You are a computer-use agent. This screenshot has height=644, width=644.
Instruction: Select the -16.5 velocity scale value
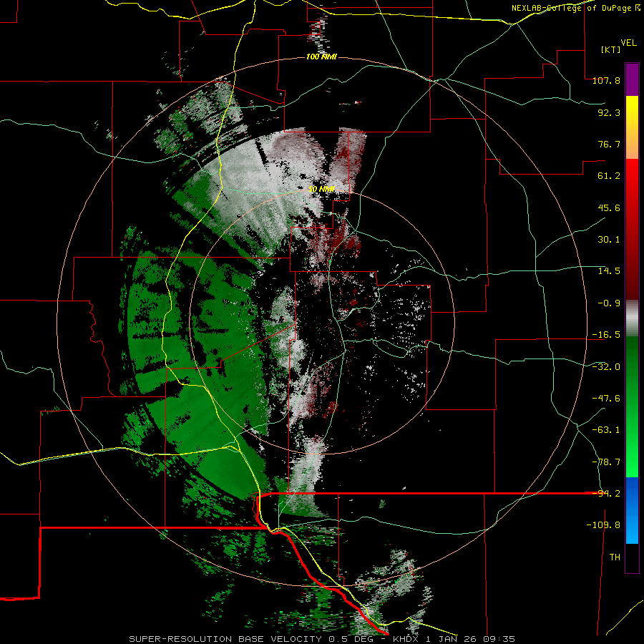(606, 335)
